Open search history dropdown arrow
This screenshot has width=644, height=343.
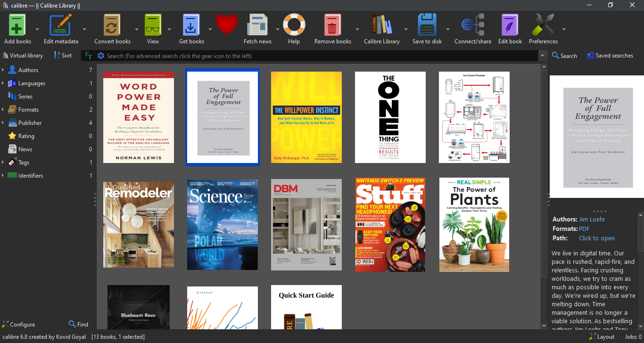[542, 56]
